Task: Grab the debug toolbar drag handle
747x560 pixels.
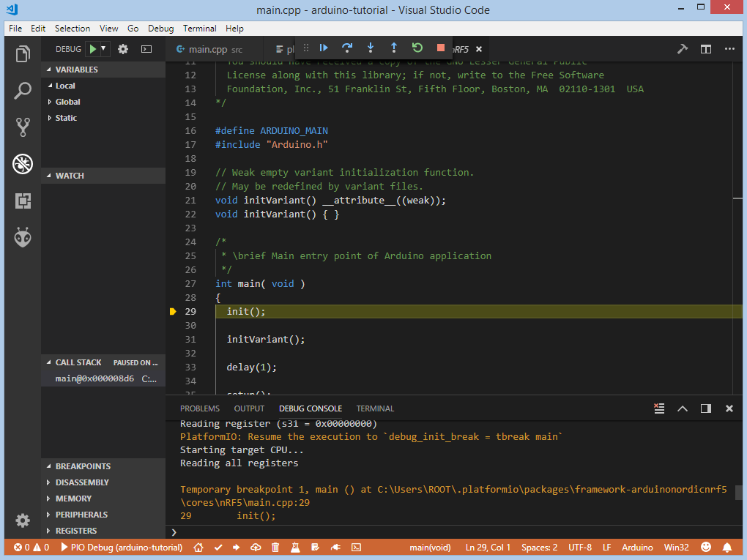Action: [x=306, y=48]
